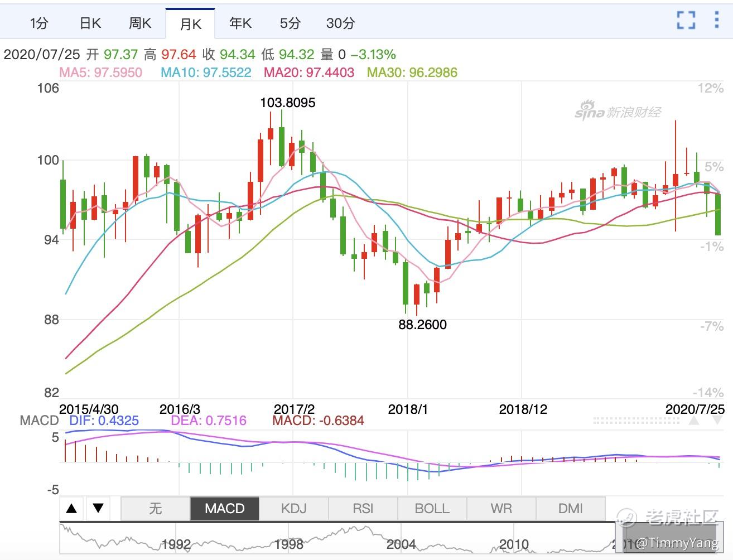
Task: Show the BOLL indicator
Action: (x=432, y=508)
